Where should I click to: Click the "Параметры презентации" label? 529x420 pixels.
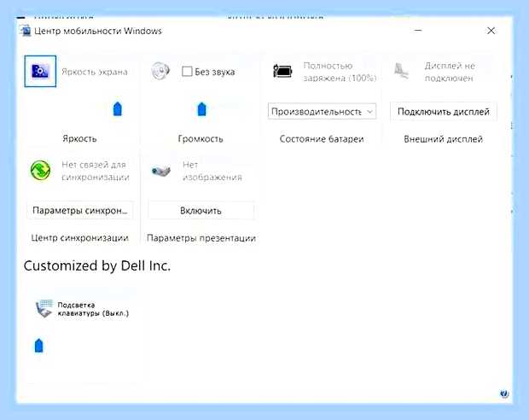click(201, 238)
